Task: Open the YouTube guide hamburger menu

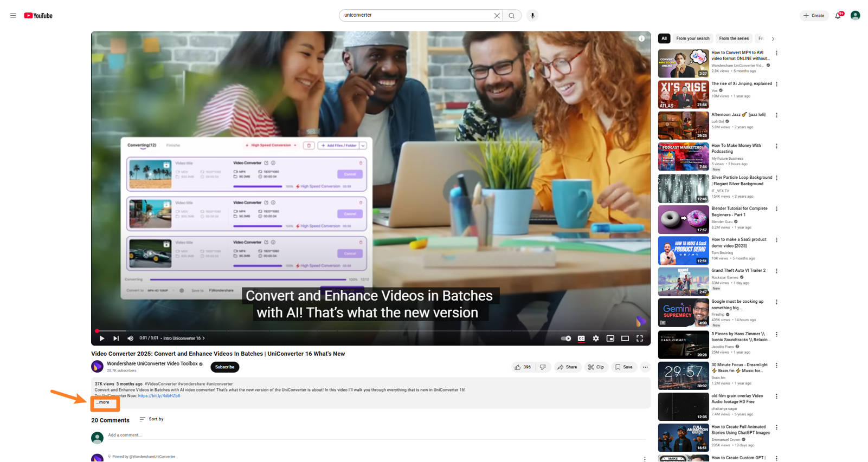Action: tap(13, 16)
